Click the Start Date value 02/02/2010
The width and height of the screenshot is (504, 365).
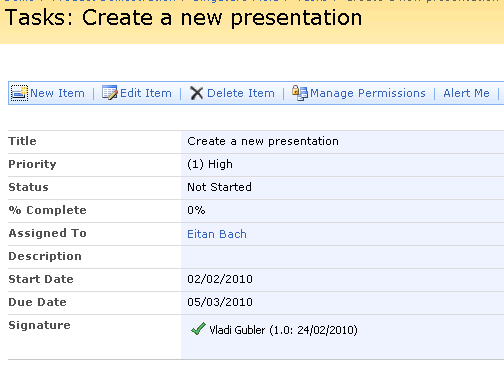(x=220, y=279)
